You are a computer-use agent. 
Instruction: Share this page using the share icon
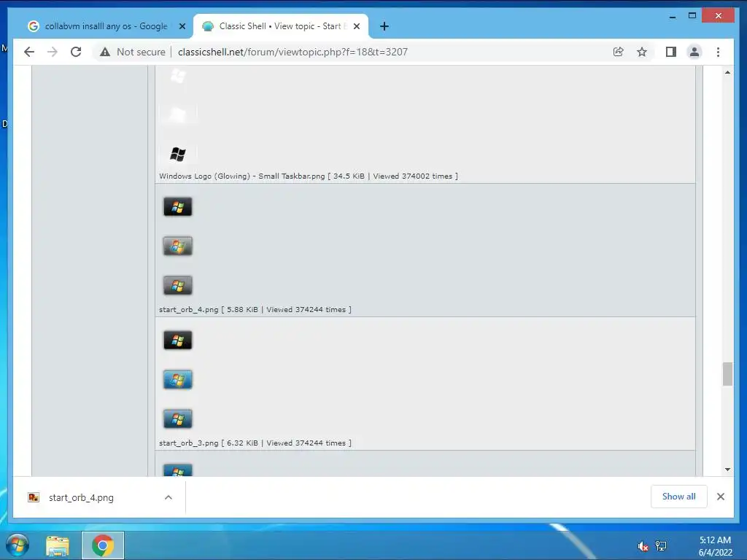619,52
